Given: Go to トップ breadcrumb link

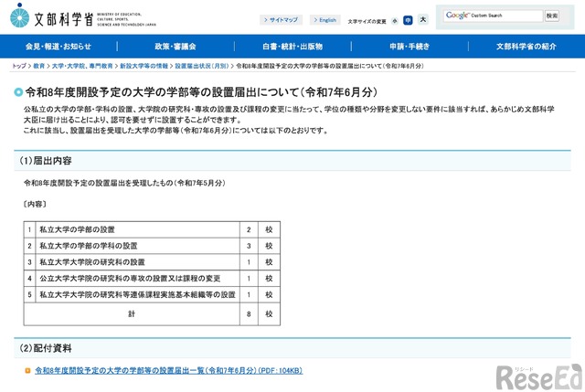Looking at the screenshot, I should (x=19, y=66).
